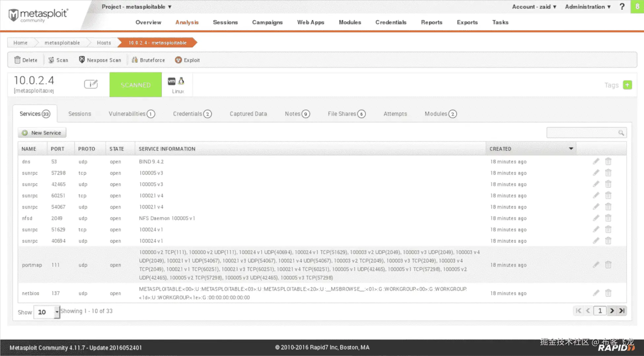Edit the dns port 53 service

pyautogui.click(x=596, y=161)
